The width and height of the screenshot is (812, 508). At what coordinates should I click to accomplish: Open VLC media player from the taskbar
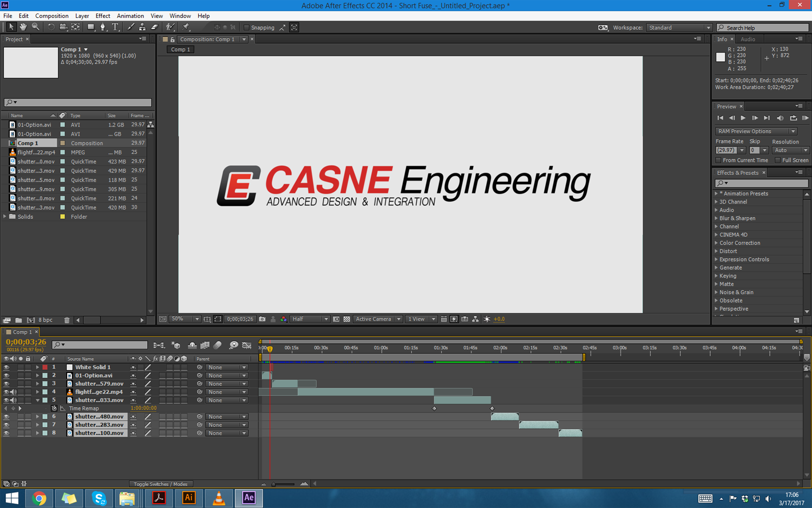click(219, 498)
